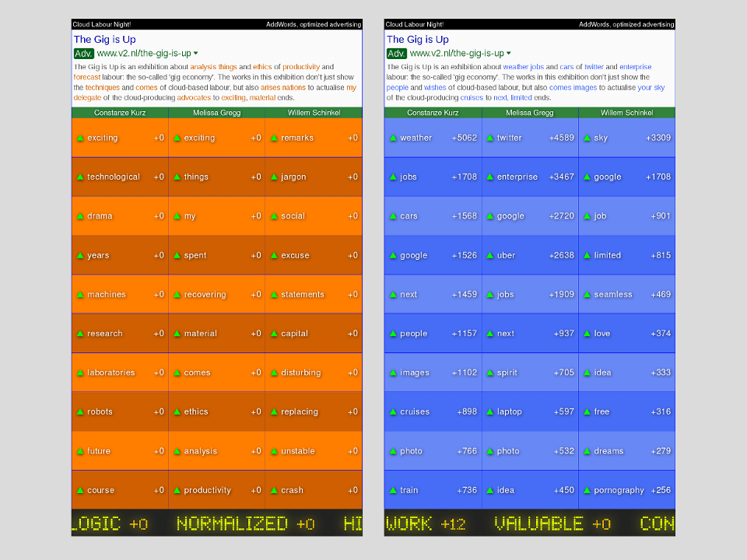Click the 'Adv.' badge in the orange panel
This screenshot has width=747, height=560.
[83, 54]
